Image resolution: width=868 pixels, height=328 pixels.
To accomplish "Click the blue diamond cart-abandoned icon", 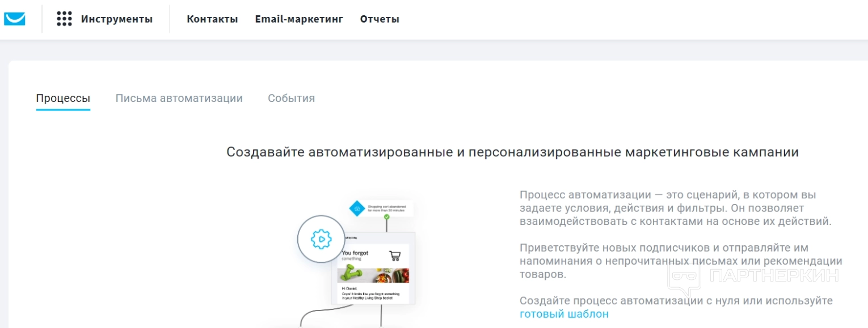I will [357, 208].
